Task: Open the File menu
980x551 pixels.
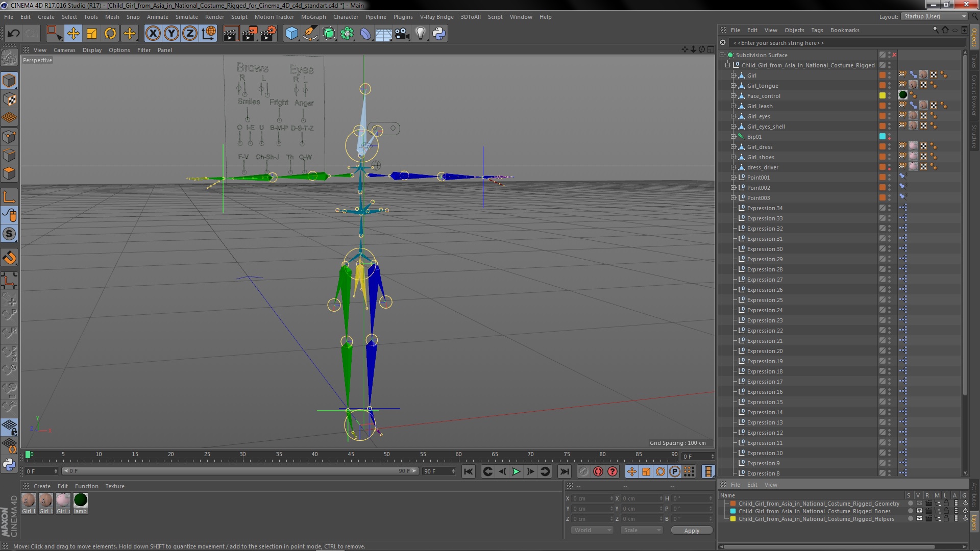Action: tap(9, 17)
